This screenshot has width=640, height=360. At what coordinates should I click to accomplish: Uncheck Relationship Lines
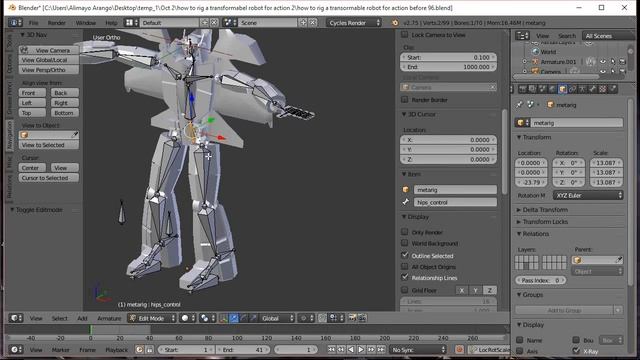404,277
